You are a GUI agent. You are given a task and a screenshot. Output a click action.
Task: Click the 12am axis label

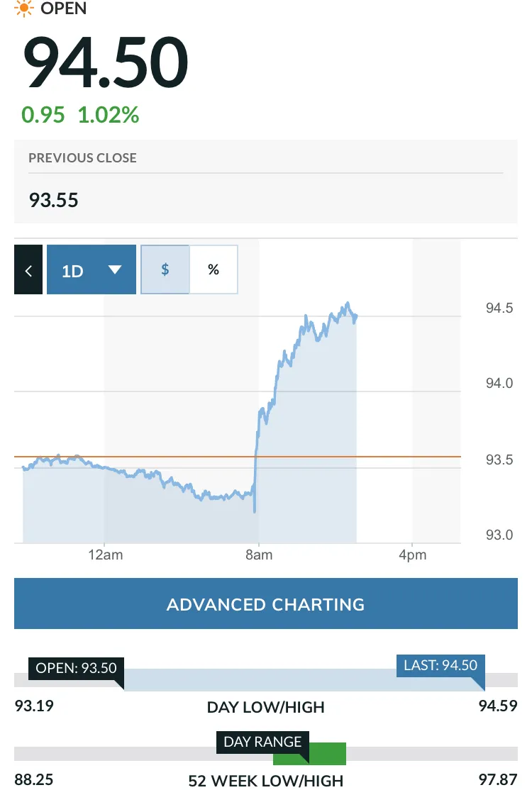(x=105, y=555)
